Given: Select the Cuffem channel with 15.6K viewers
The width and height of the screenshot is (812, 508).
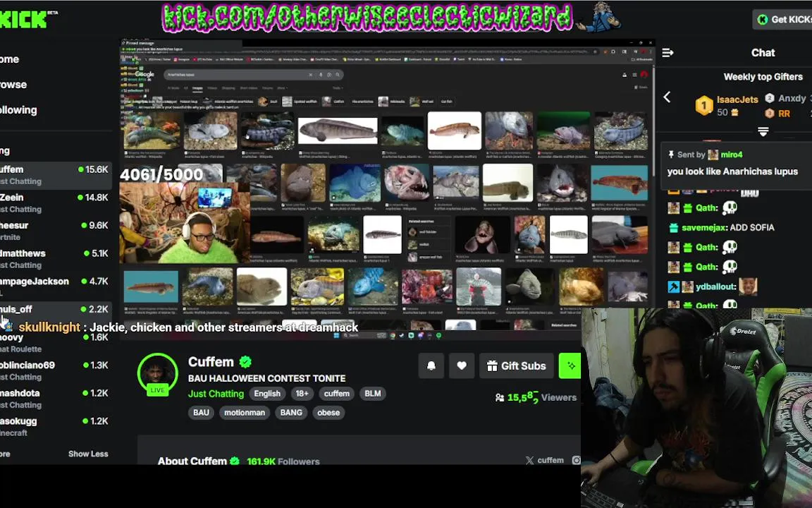Looking at the screenshot, I should point(55,175).
